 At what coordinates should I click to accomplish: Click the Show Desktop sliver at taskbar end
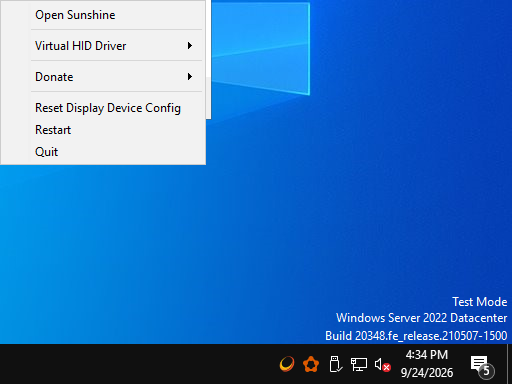pyautogui.click(x=509, y=364)
